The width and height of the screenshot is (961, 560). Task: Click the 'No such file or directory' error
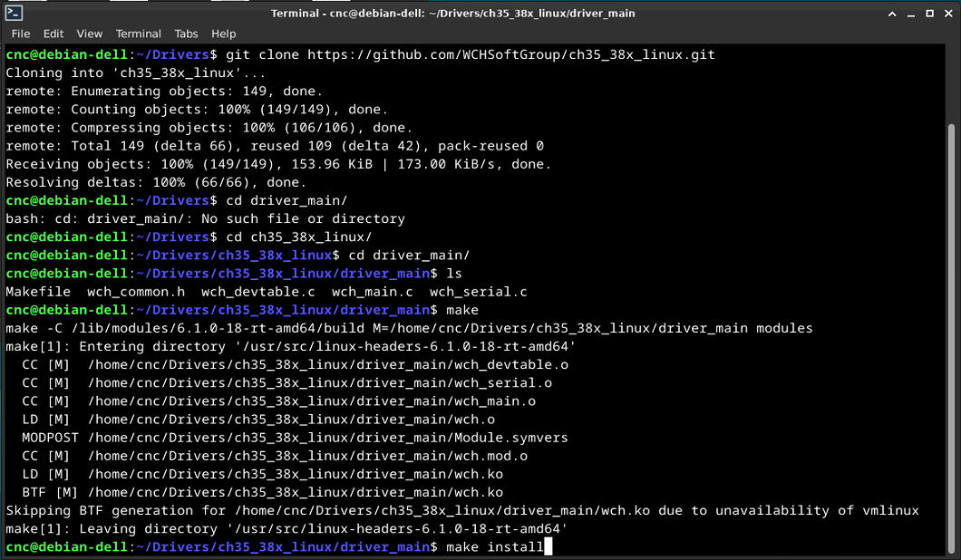tap(304, 218)
